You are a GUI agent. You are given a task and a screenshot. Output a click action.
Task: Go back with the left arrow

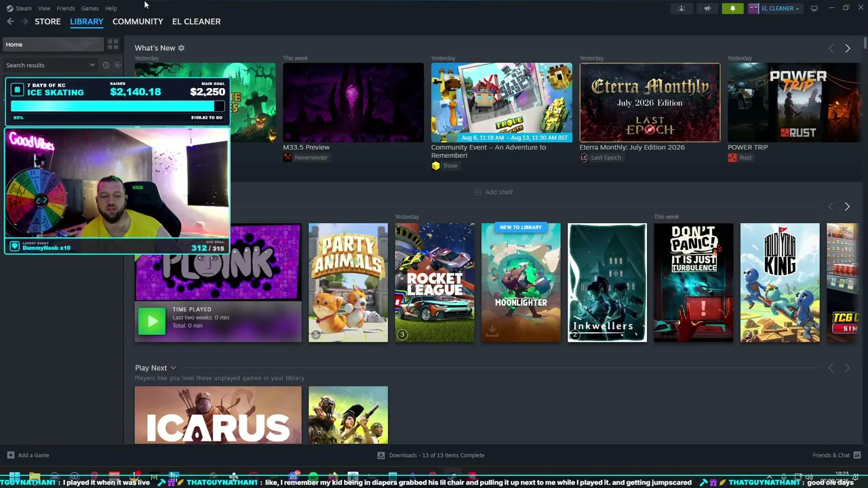pos(10,22)
